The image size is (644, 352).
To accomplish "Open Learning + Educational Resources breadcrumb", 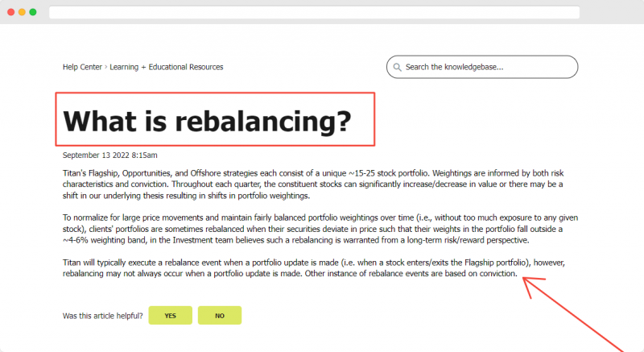I will click(167, 67).
